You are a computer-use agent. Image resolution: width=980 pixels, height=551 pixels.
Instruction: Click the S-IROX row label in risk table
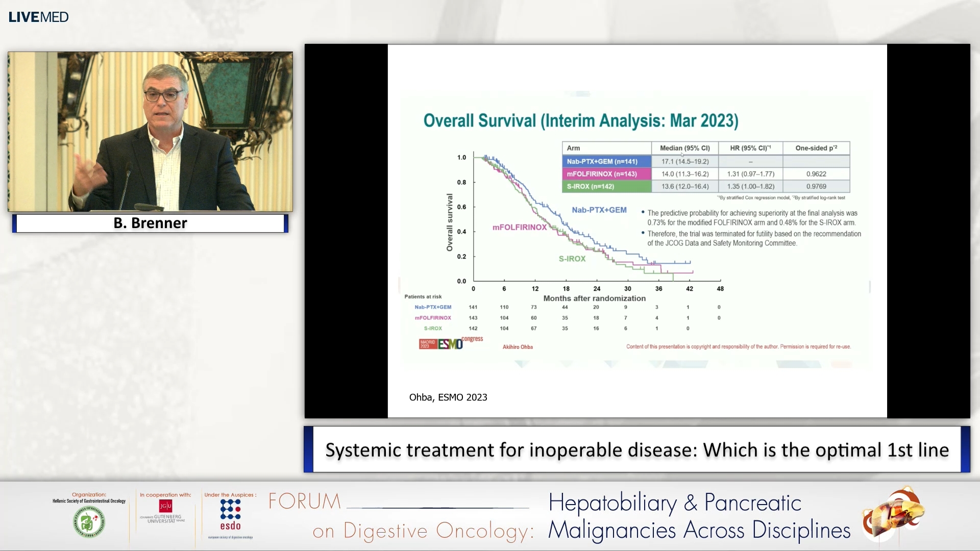click(433, 329)
